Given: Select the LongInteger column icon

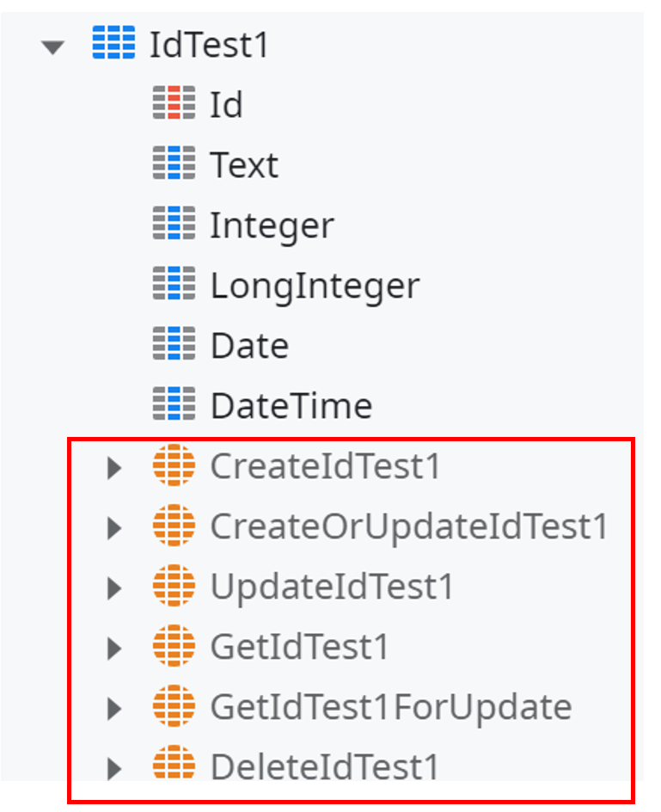Looking at the screenshot, I should click(173, 284).
